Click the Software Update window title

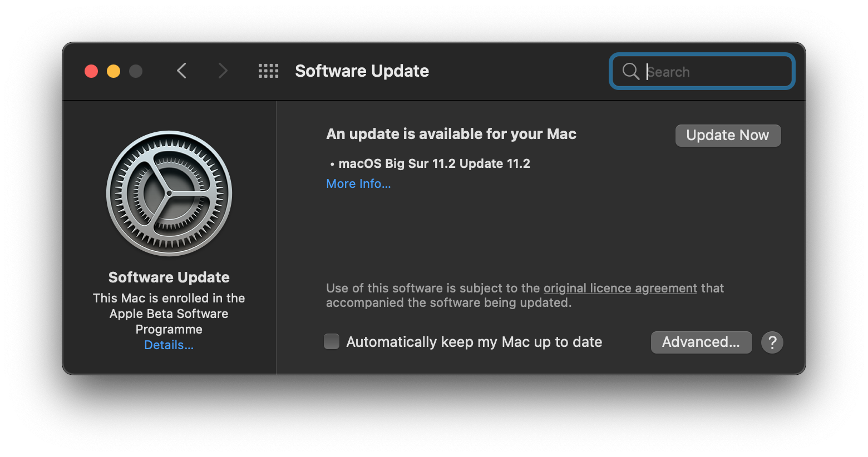(362, 71)
